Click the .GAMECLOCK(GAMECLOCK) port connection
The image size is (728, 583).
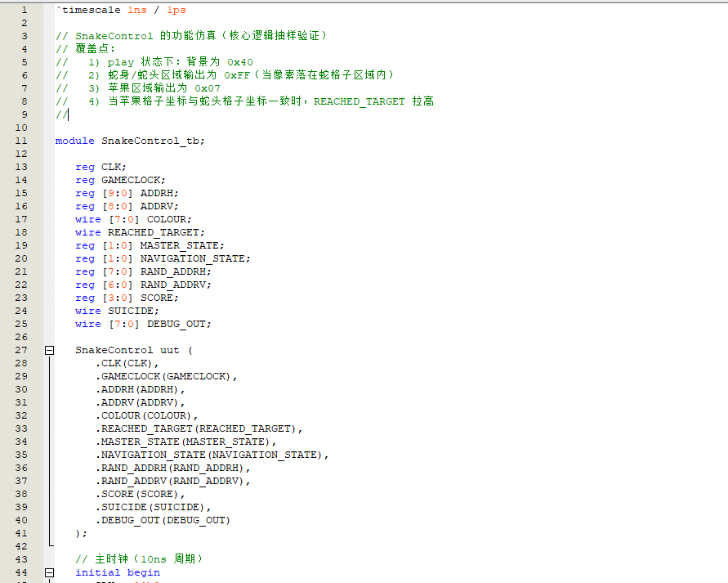(x=166, y=376)
